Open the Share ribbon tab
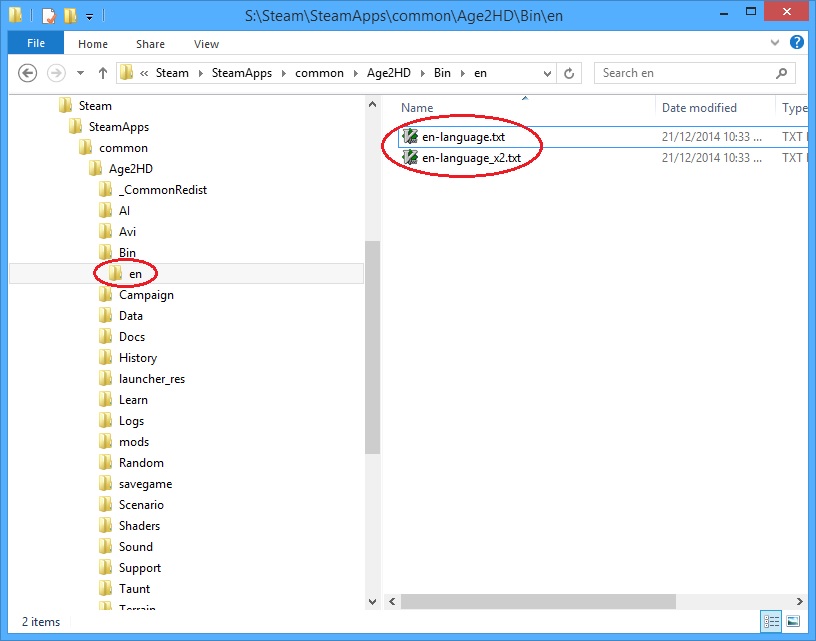This screenshot has width=816, height=641. (x=150, y=44)
